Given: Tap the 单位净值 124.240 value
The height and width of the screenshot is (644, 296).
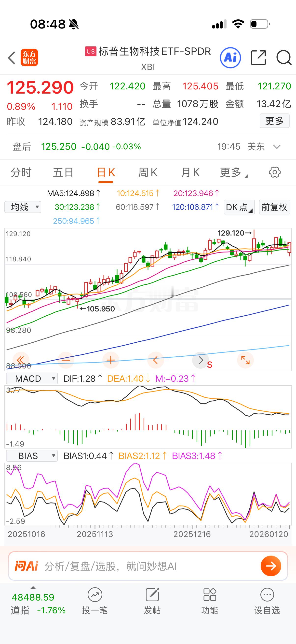Looking at the screenshot, I should [186, 122].
